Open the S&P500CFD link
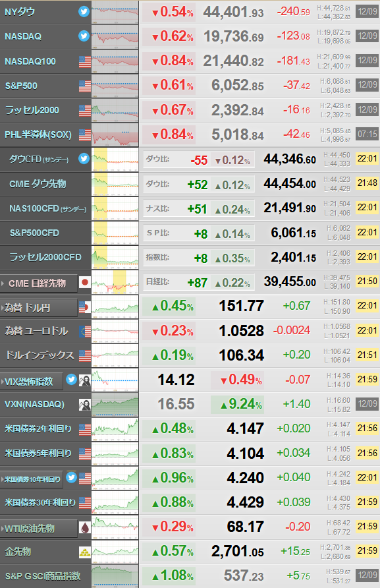The image size is (380, 588). [34, 233]
